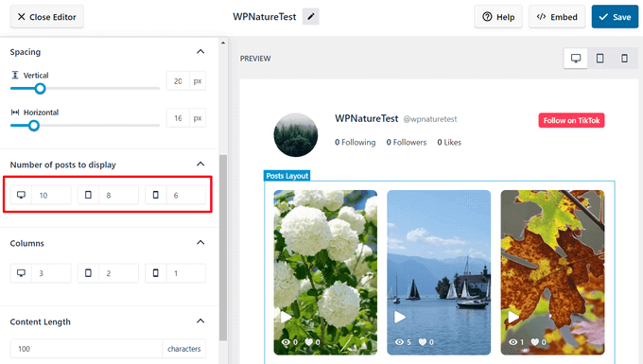Click the Horizontal spacing icon
This screenshot has width=643, height=364.
coord(15,113)
